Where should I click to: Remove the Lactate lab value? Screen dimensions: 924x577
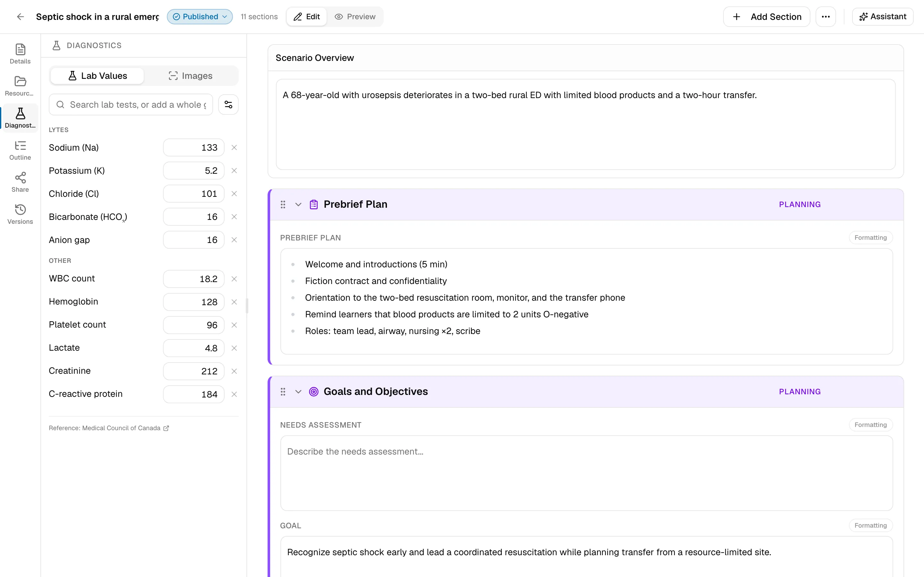pos(234,348)
